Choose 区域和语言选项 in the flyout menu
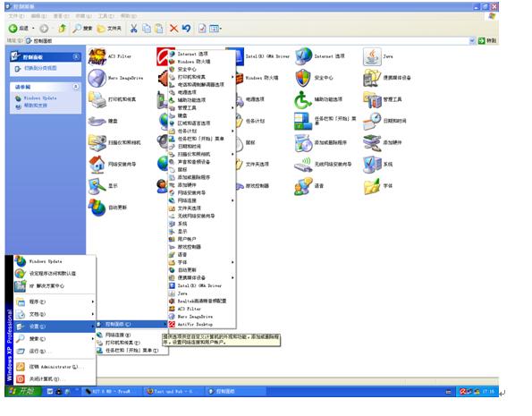 click(201, 123)
